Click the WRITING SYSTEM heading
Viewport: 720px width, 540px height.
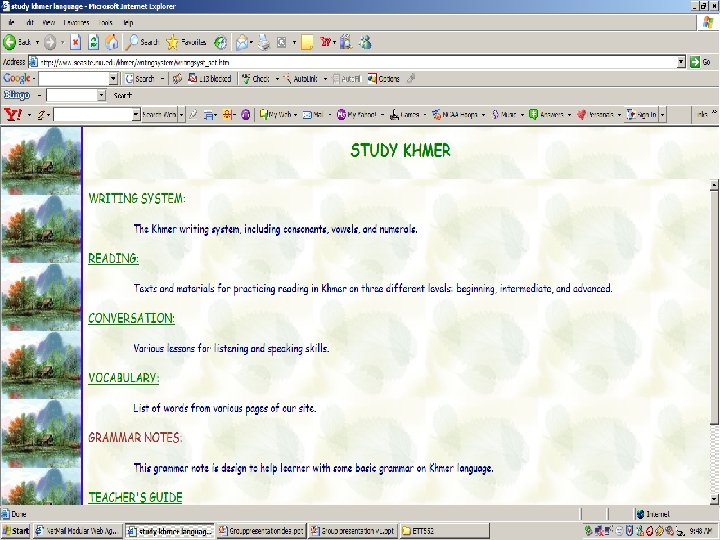tap(137, 198)
